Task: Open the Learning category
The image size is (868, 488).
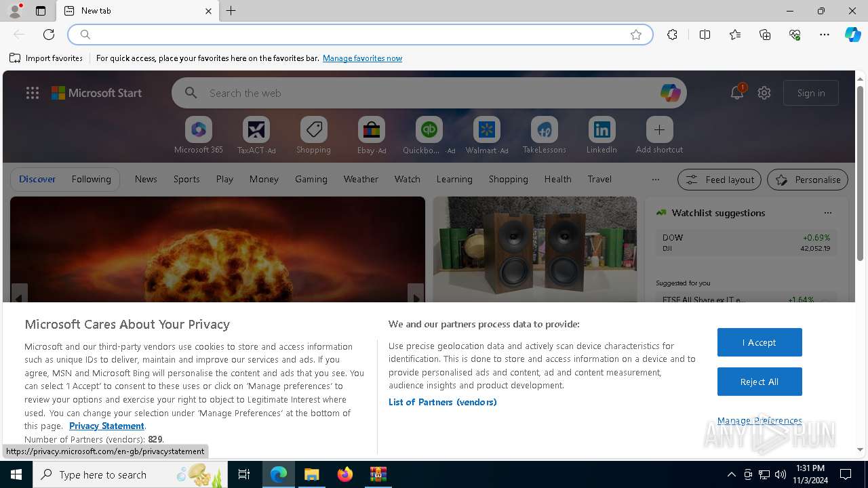Action: point(454,179)
